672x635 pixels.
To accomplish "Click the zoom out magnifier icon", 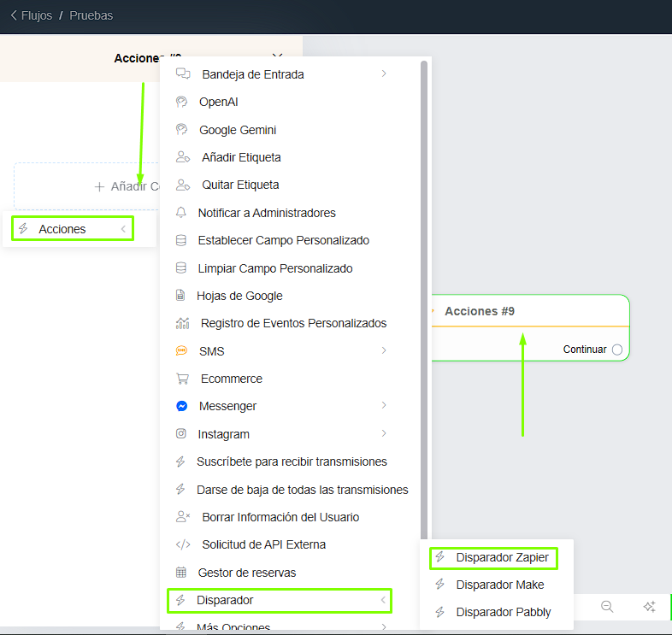I will [x=607, y=607].
